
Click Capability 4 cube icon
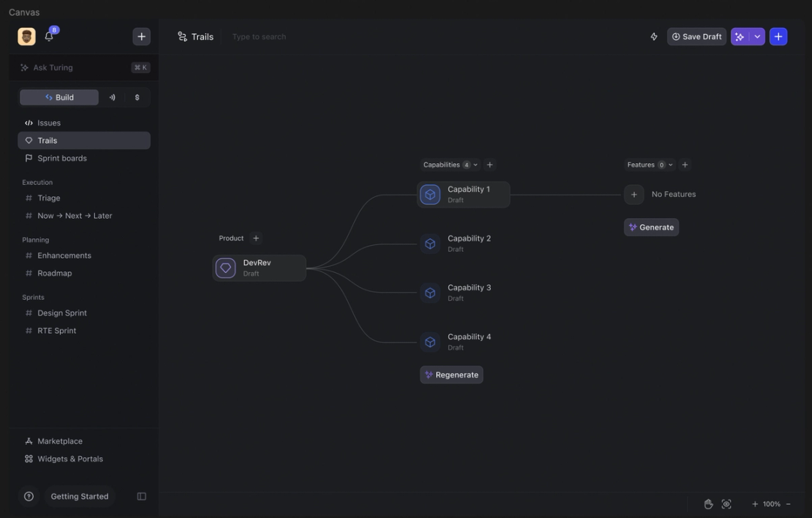430,342
